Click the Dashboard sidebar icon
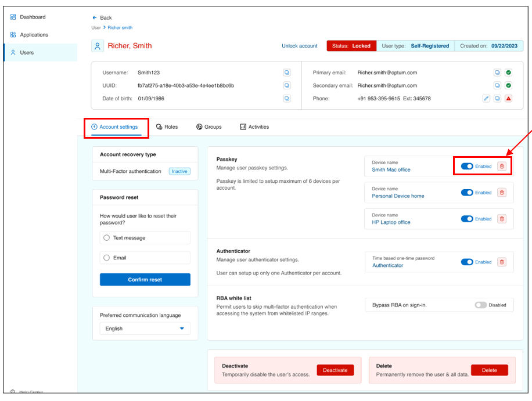 coord(13,17)
